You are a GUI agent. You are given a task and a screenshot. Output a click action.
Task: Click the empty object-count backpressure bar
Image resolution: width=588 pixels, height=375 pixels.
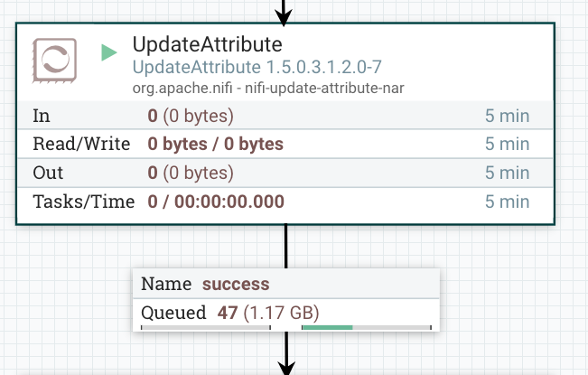point(206,327)
